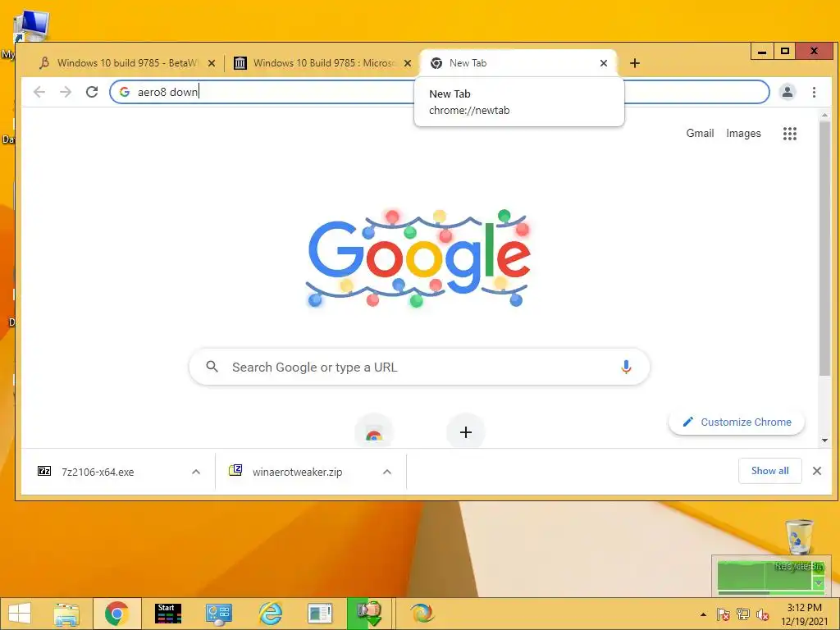
Task: Click the scrollbar down arrow
Action: (x=824, y=441)
